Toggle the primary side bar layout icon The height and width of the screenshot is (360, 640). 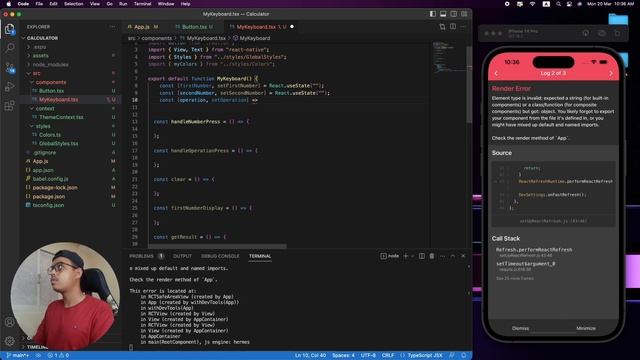[433, 14]
